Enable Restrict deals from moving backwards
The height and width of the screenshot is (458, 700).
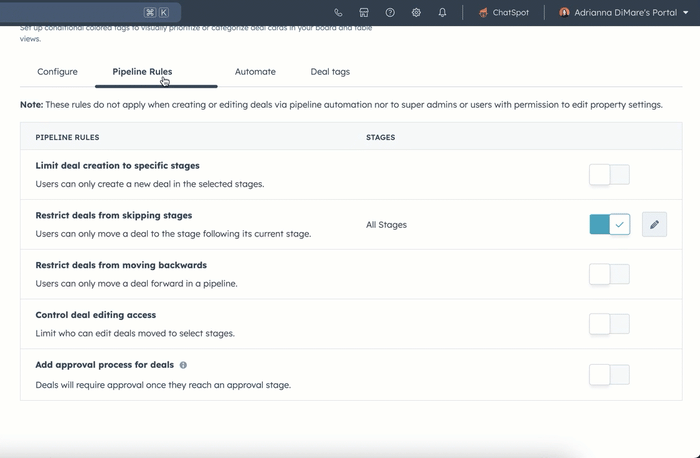click(609, 274)
